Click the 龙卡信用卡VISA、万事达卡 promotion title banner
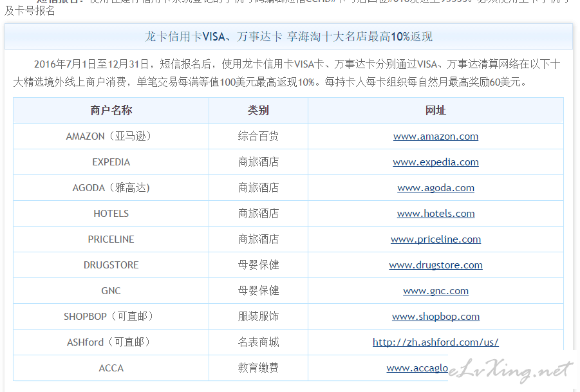 click(x=288, y=37)
